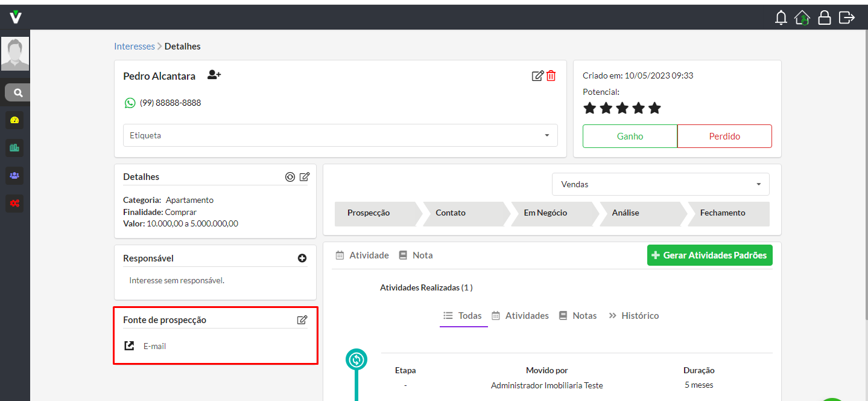
Task: Add a Responsável with the plus icon
Action: pyautogui.click(x=302, y=258)
